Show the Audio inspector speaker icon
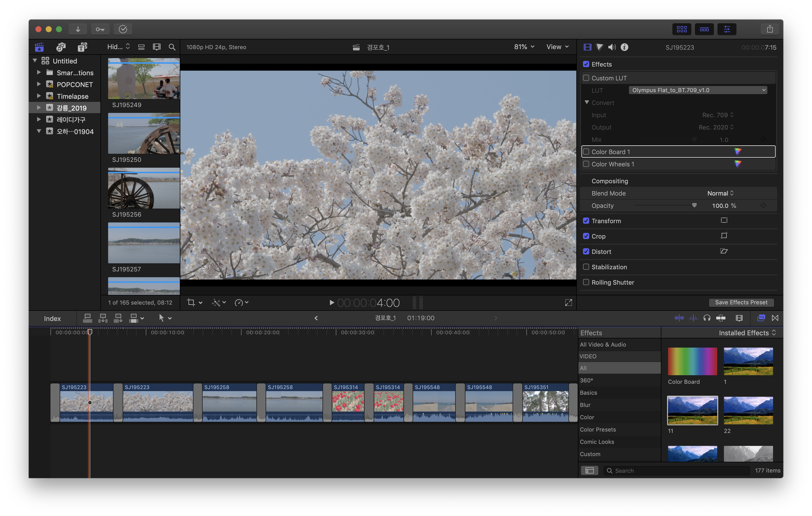 pyautogui.click(x=612, y=47)
